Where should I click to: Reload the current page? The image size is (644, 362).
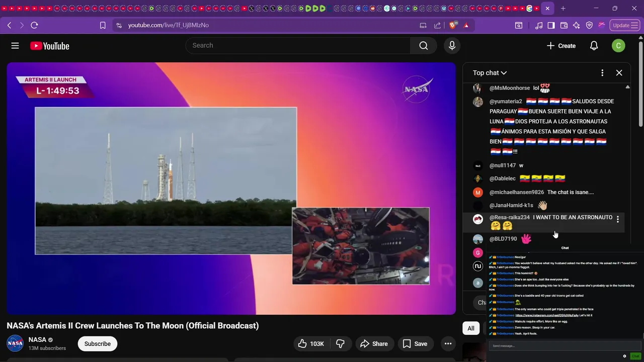[34, 25]
